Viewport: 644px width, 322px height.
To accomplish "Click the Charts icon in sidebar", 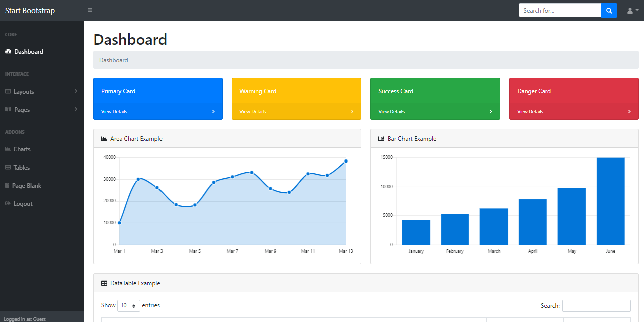I will click(8, 149).
